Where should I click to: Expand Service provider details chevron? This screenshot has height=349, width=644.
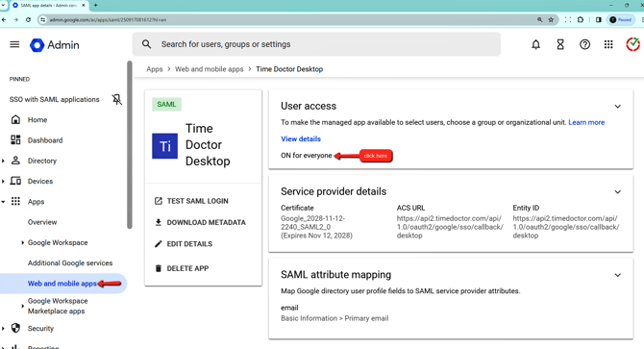(x=617, y=191)
